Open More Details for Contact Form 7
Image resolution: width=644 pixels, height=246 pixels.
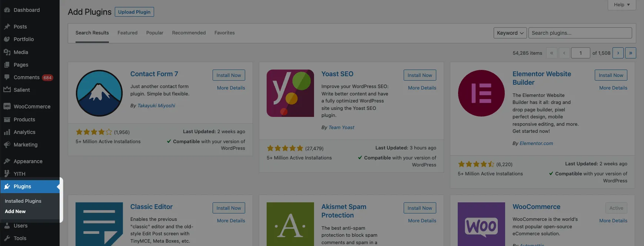point(231,88)
